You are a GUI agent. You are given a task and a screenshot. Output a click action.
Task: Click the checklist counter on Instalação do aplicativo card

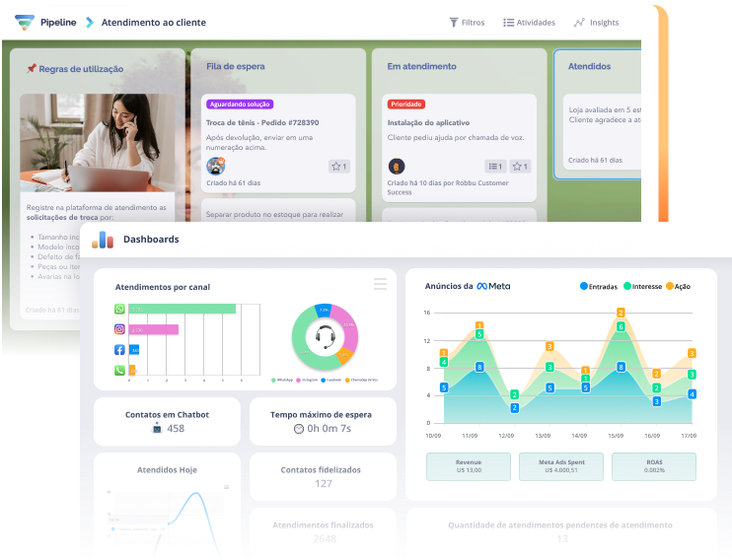(495, 167)
